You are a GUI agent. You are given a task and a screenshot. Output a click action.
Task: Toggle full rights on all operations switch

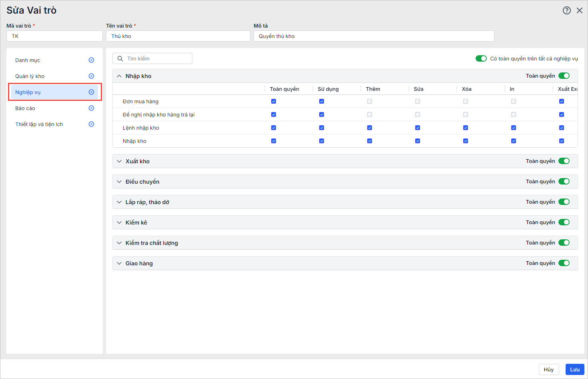pyautogui.click(x=481, y=59)
